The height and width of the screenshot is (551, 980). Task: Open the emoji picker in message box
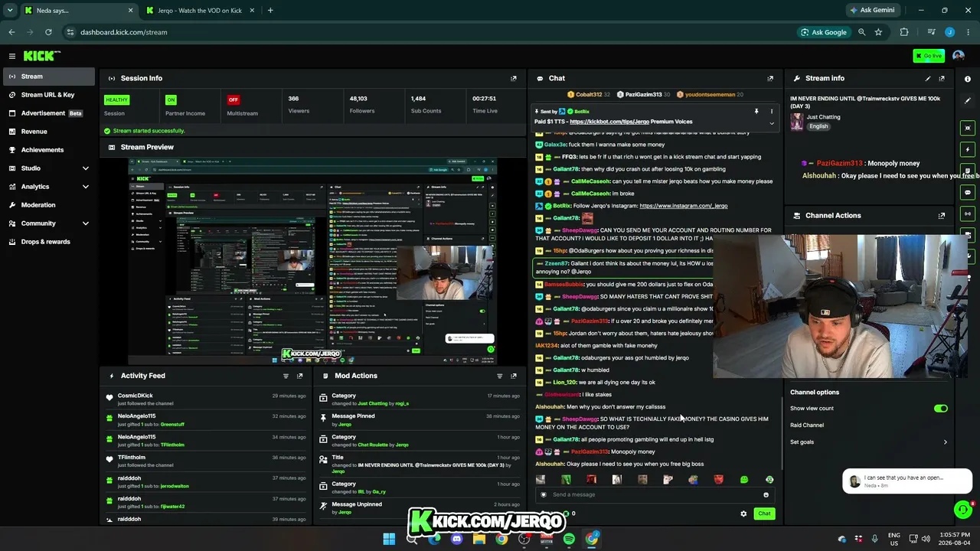coord(766,494)
